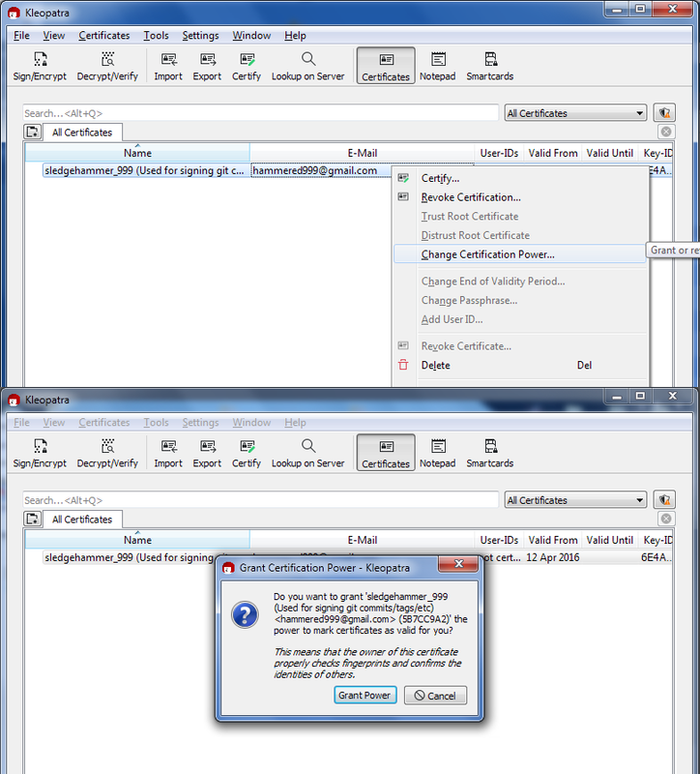Image resolution: width=700 pixels, height=774 pixels.
Task: Sort by Valid From column in bottom window
Action: tap(553, 540)
